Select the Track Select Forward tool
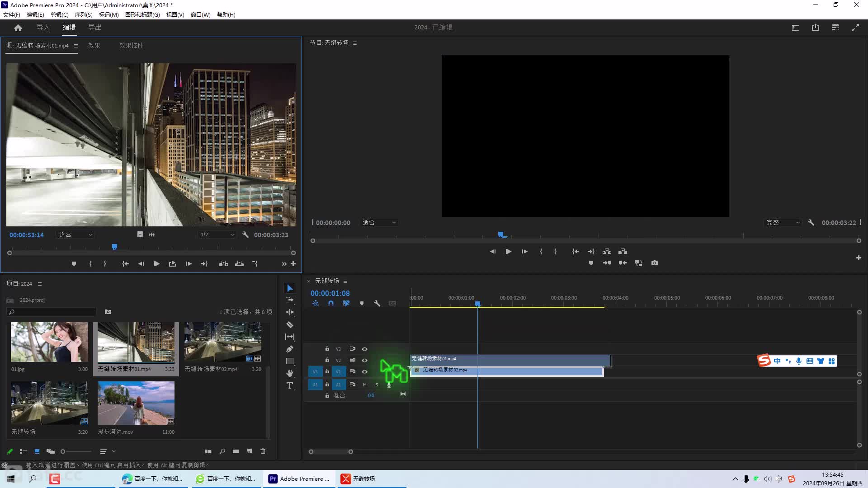 (290, 300)
